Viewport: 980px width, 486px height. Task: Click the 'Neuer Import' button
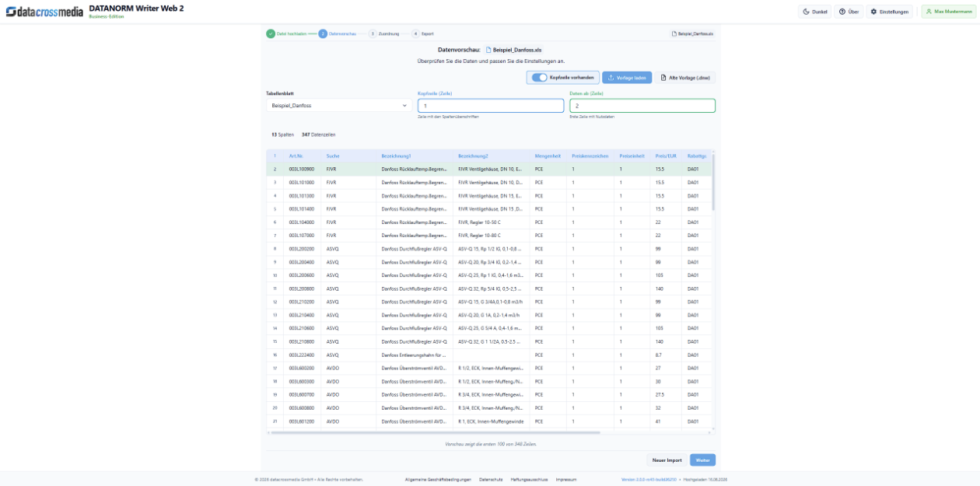[x=667, y=460]
